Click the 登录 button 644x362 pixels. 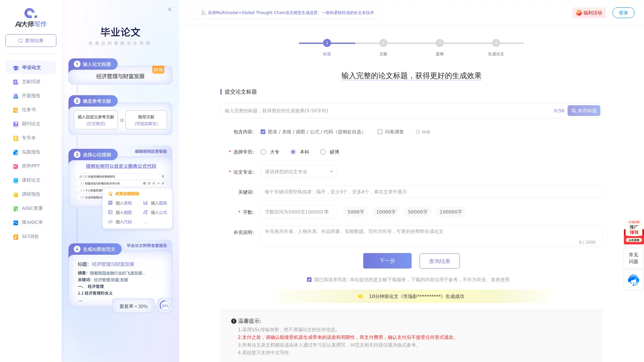[623, 13]
